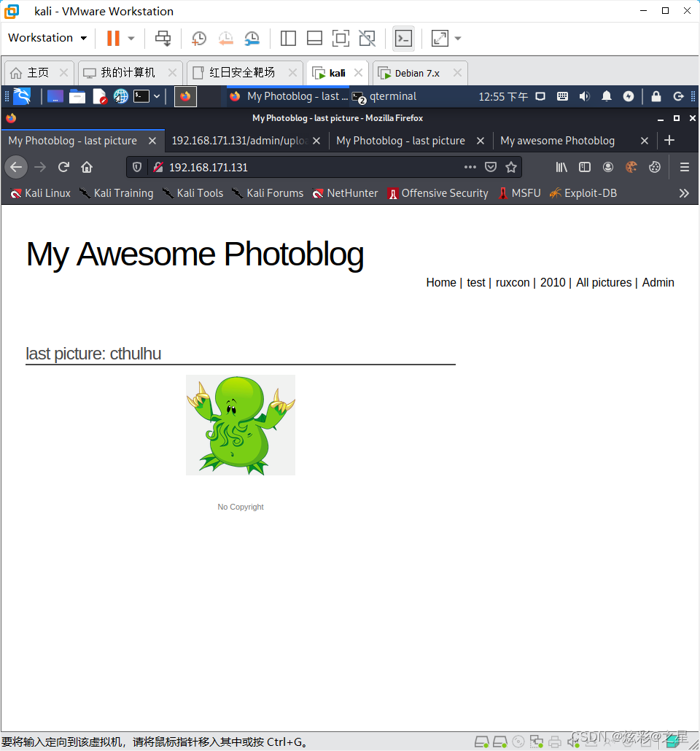Open the Firefox account icon

608,167
